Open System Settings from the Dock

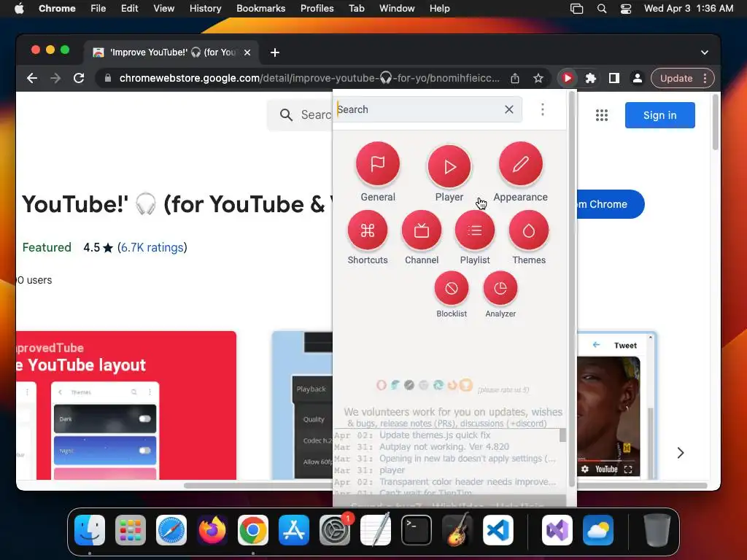(x=334, y=530)
